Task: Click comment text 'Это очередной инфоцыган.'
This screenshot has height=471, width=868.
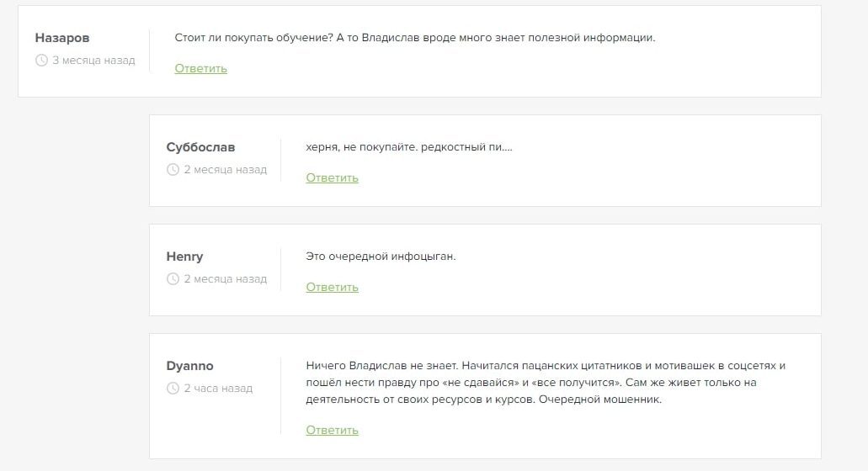Action: (x=381, y=257)
